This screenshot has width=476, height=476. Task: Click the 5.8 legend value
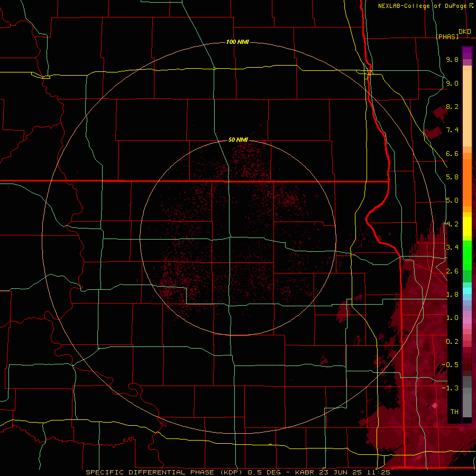452,177
